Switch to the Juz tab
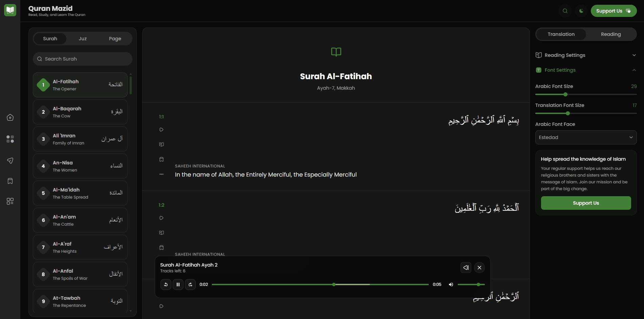The image size is (644, 319). click(x=83, y=39)
